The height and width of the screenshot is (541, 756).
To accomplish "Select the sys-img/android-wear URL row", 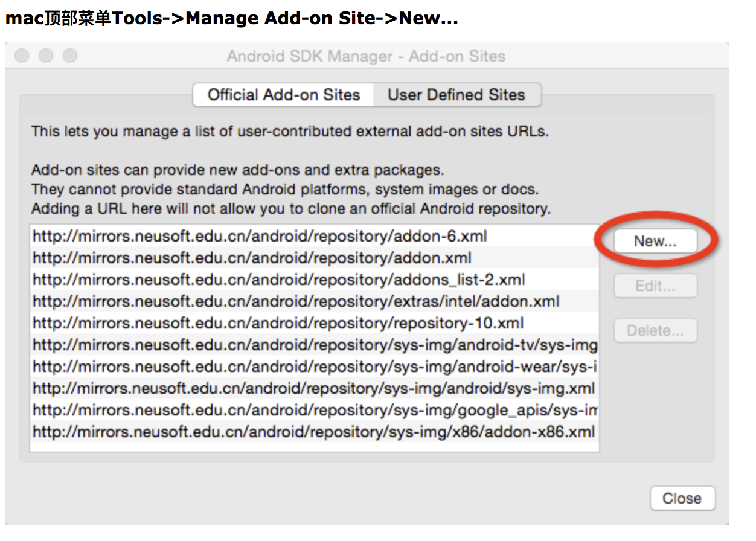I will pos(314,367).
